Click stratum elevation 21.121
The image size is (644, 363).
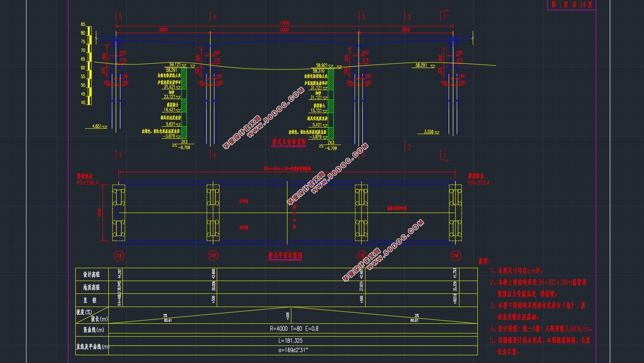click(316, 98)
